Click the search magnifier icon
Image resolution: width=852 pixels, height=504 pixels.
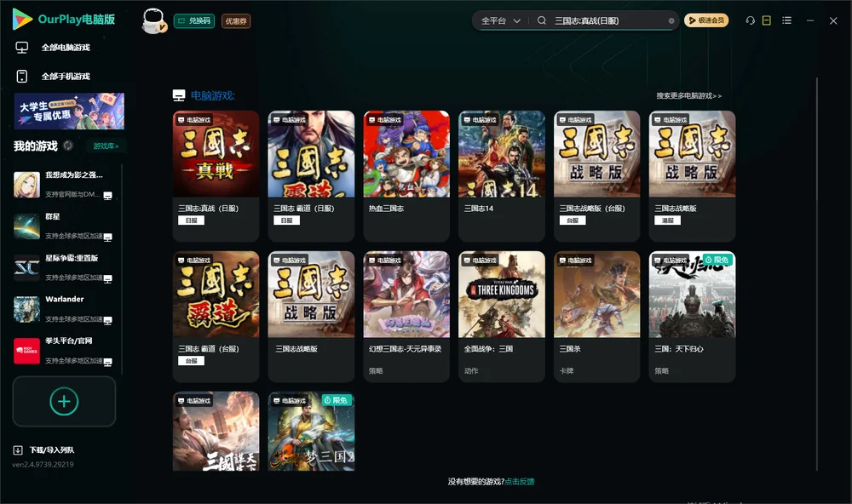(x=542, y=20)
